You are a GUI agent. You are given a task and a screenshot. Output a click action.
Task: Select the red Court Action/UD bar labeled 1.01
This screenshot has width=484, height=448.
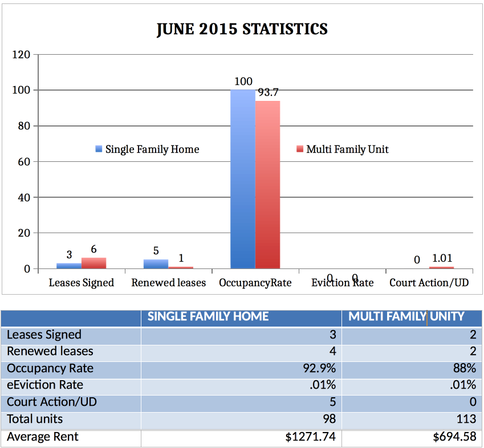click(x=441, y=267)
